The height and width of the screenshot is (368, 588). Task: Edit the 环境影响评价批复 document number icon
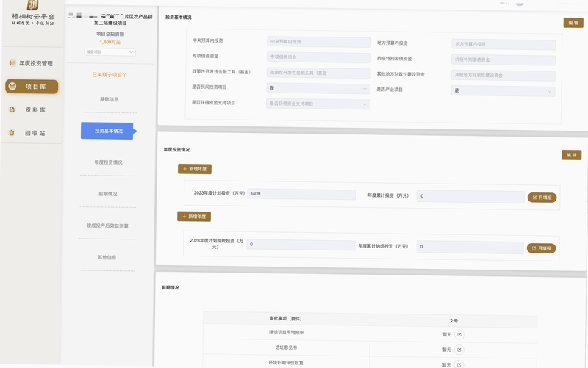(x=459, y=364)
